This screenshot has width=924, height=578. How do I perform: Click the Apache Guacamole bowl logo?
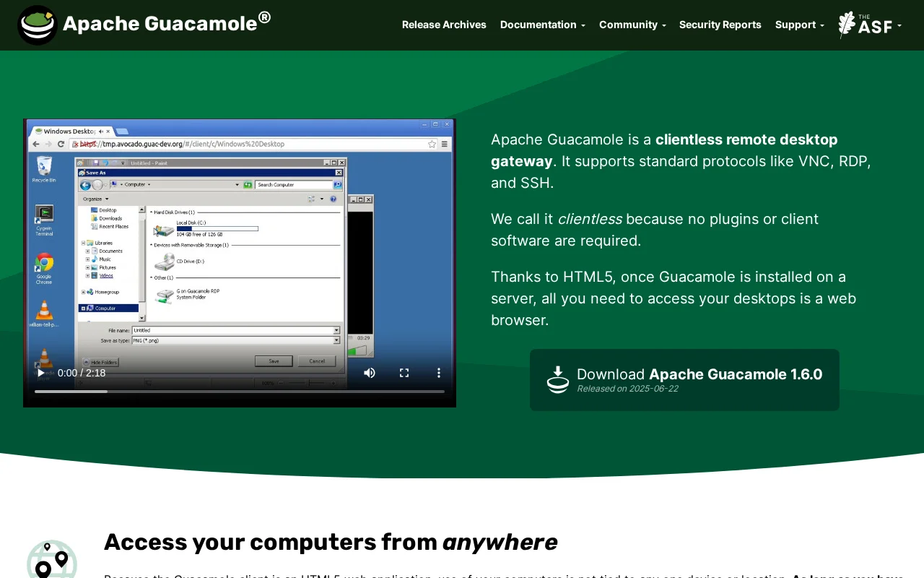tap(38, 25)
